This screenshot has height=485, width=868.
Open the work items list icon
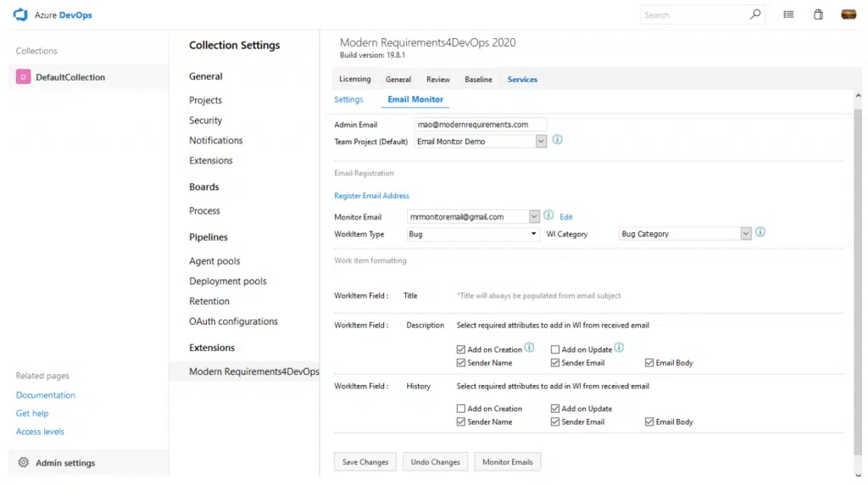pyautogui.click(x=788, y=14)
